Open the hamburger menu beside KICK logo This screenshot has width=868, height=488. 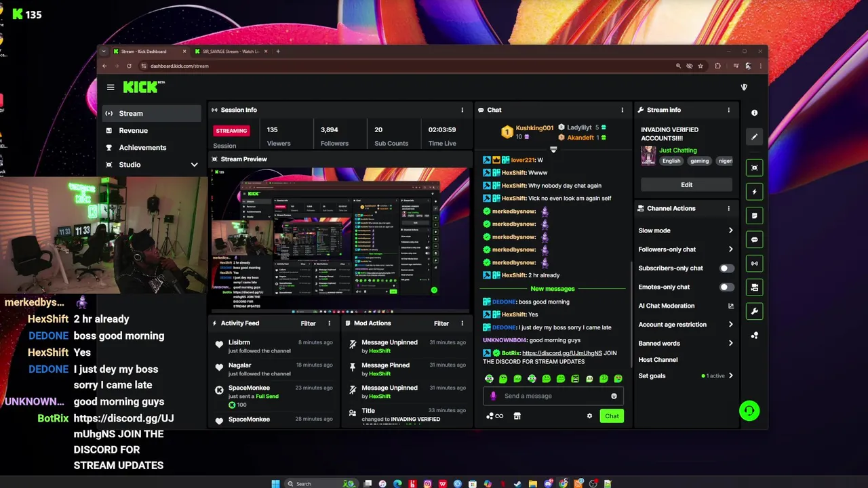click(111, 87)
